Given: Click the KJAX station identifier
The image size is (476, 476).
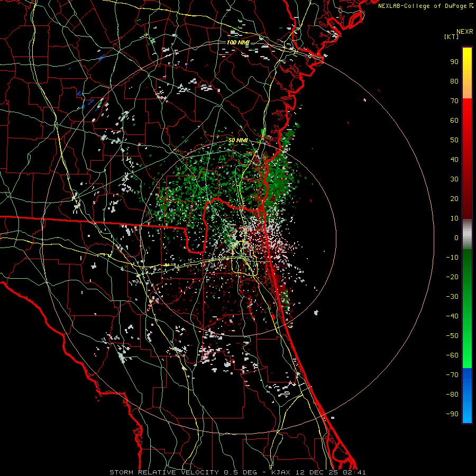Looking at the screenshot, I should point(280,472).
